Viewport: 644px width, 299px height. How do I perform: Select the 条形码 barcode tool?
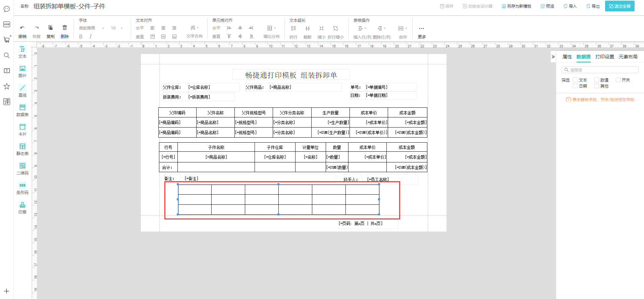pyautogui.click(x=22, y=188)
